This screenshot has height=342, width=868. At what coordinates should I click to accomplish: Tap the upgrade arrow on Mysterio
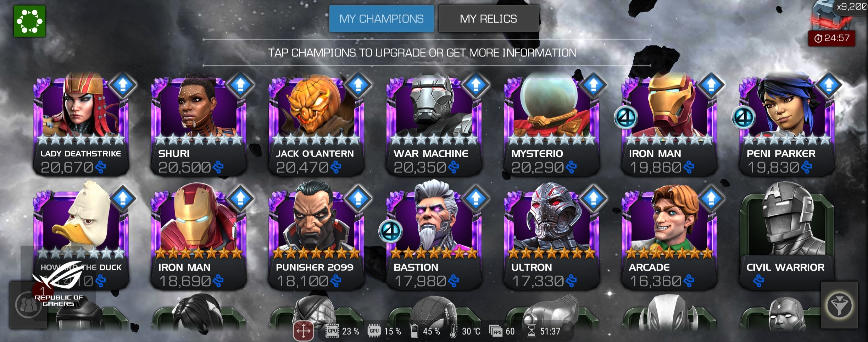click(593, 85)
